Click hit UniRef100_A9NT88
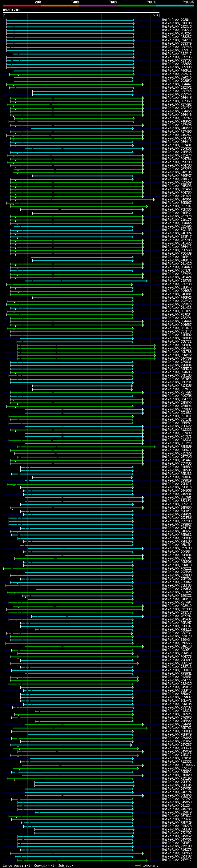Image resolution: width=197 pixels, height=868 pixels. 177,352
